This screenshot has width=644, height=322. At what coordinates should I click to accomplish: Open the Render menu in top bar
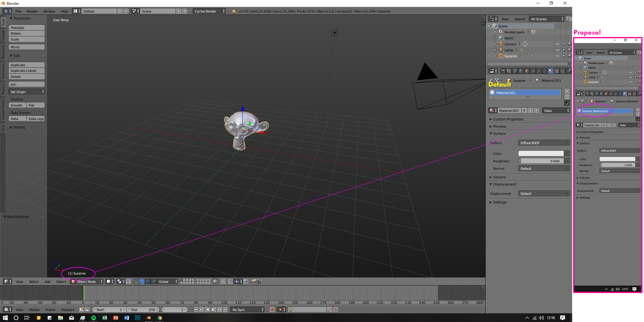(x=32, y=11)
